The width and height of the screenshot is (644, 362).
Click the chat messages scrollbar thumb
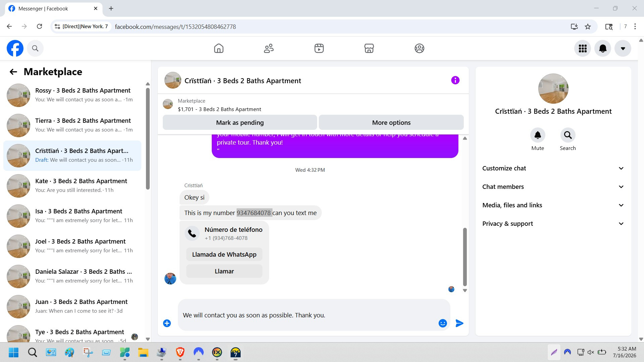465,257
